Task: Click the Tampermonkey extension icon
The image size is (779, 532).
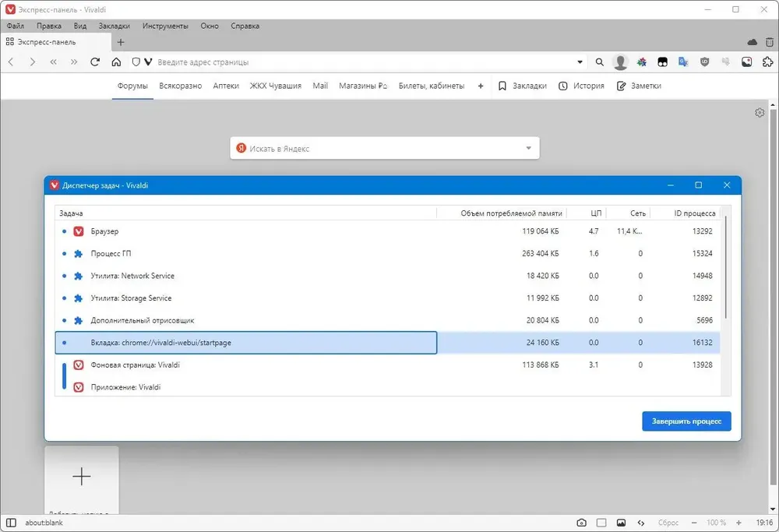Action: click(662, 62)
